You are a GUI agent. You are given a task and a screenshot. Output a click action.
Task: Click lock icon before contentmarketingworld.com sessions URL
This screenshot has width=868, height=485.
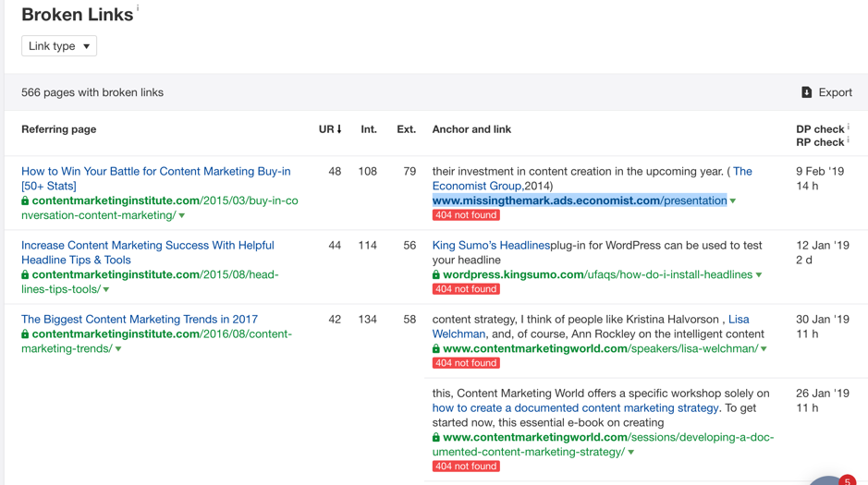click(x=436, y=437)
